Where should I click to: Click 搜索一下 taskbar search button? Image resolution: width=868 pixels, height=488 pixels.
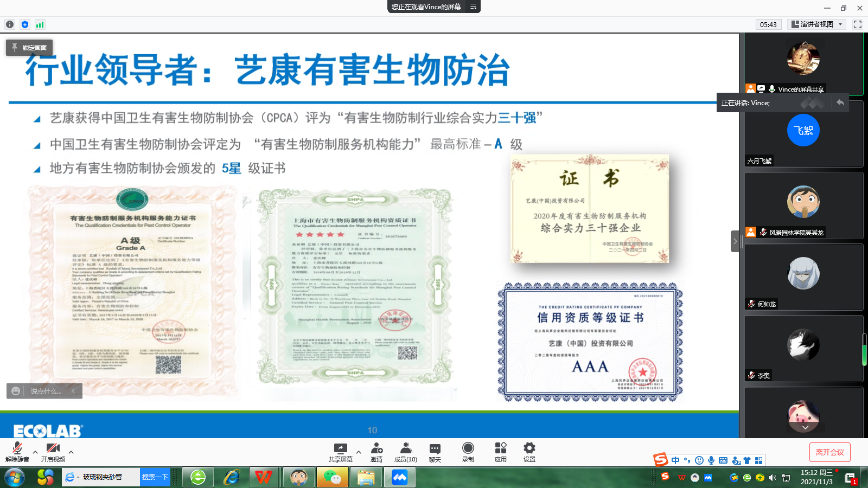point(155,477)
